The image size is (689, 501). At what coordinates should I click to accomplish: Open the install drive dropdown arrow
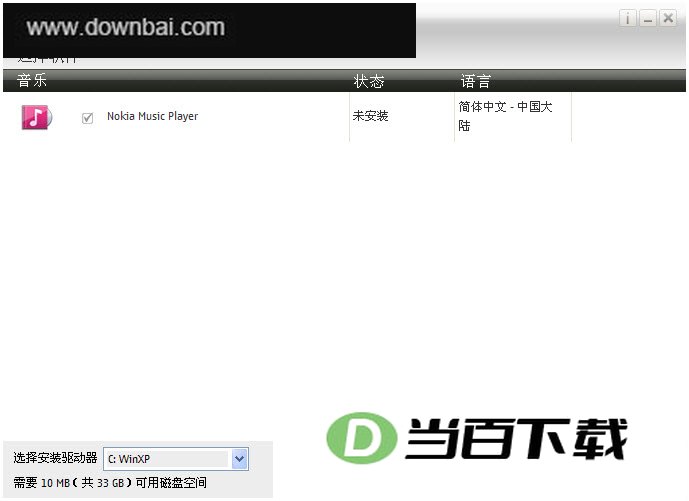(239, 459)
